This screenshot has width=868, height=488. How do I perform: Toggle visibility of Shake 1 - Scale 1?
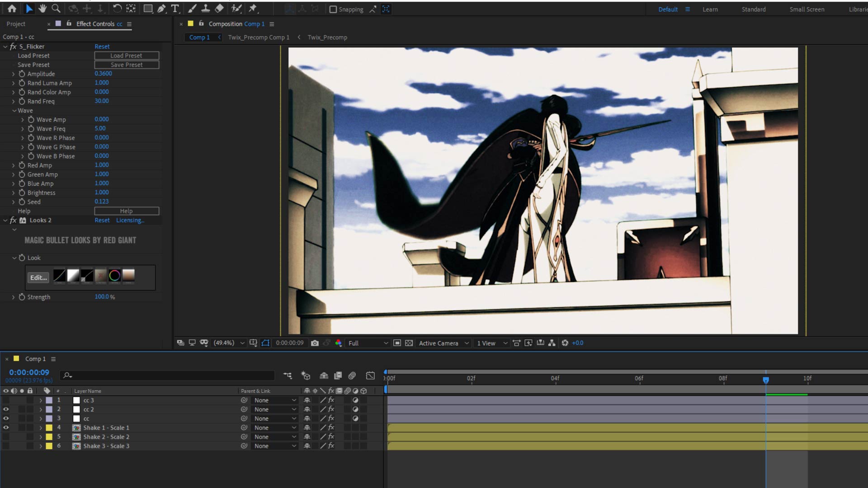[x=6, y=427]
